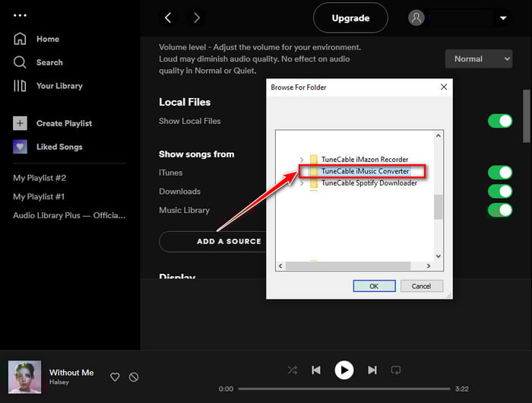Toggle the Downloads source switch

click(x=500, y=191)
